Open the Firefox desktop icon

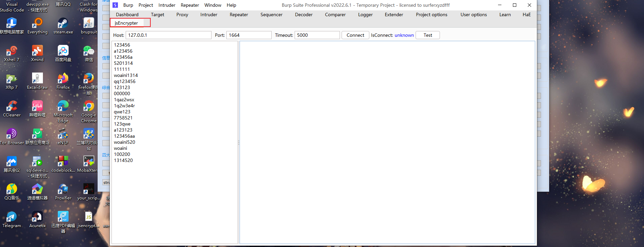click(63, 81)
